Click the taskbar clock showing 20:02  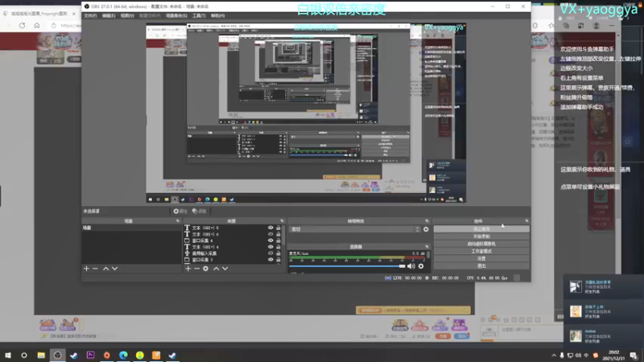click(x=613, y=356)
